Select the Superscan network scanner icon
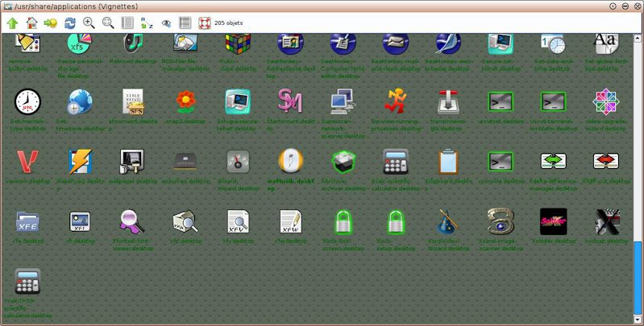This screenshot has height=326, width=644. [343, 101]
